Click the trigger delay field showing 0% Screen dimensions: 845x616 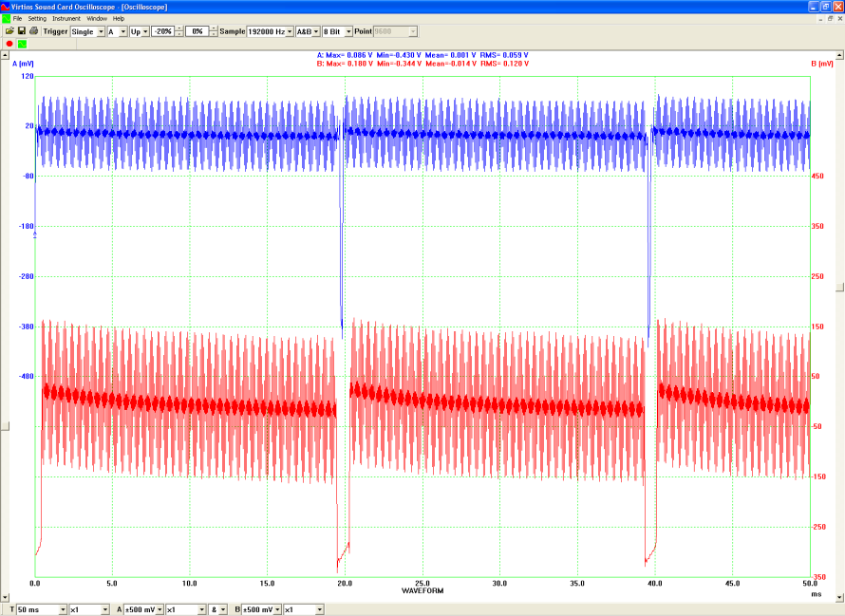pyautogui.click(x=197, y=32)
